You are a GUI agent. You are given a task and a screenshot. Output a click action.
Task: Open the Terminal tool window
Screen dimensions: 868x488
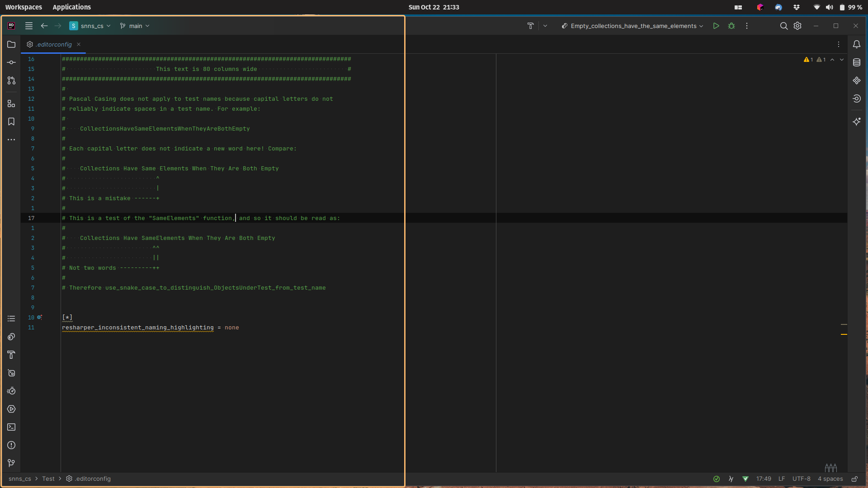[x=11, y=427]
